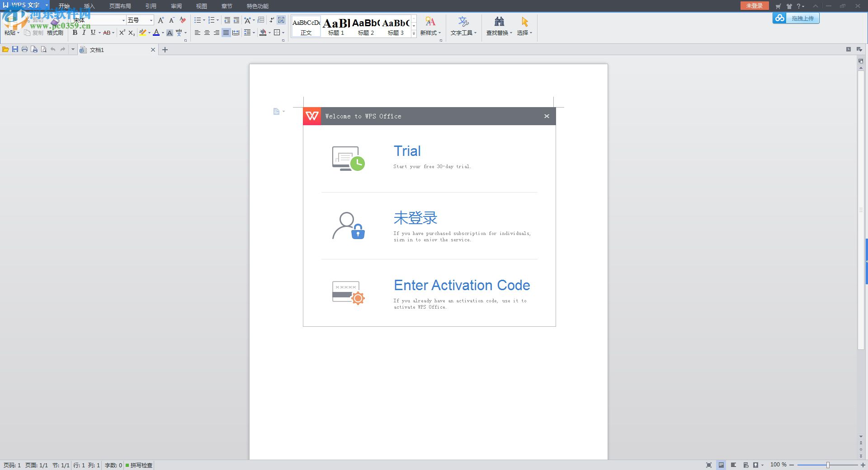Click the subscript X₂ icon
Screen dimensions: 868x470
click(x=132, y=33)
